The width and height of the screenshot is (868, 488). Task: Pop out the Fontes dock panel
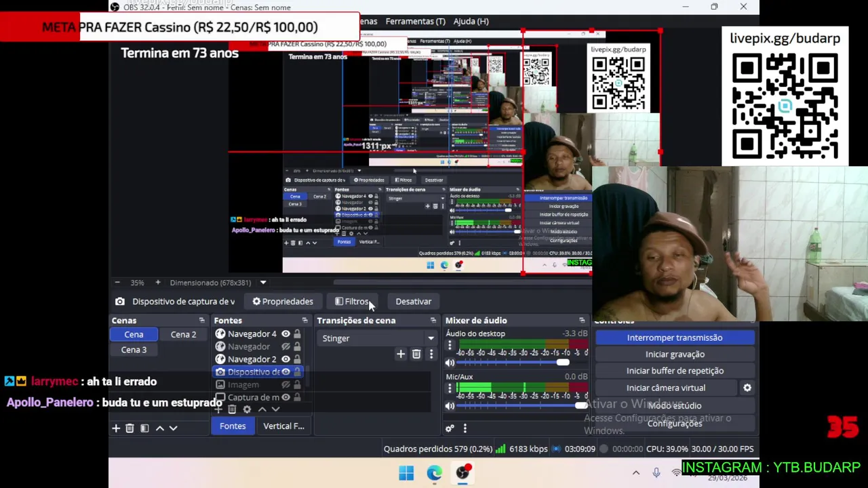pyautogui.click(x=304, y=321)
